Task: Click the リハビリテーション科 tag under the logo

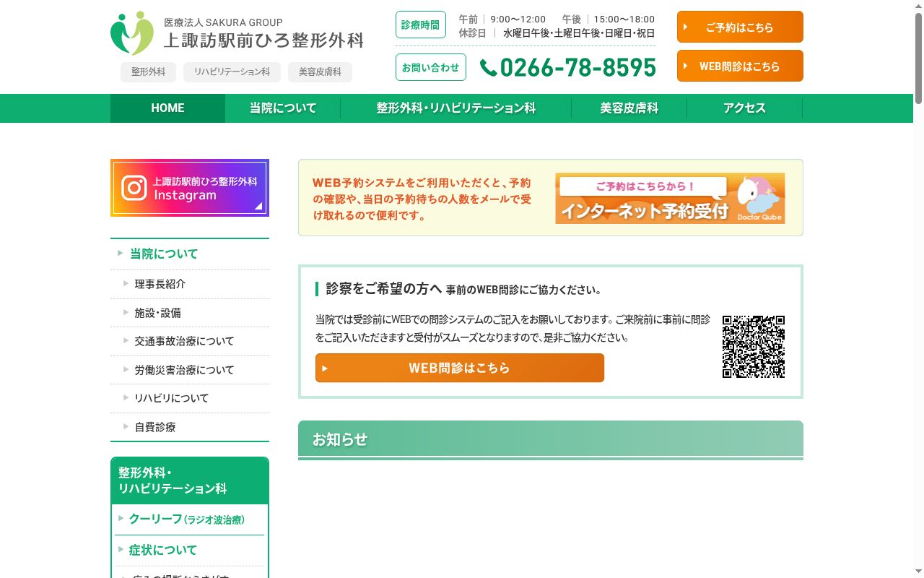Action: tap(232, 72)
